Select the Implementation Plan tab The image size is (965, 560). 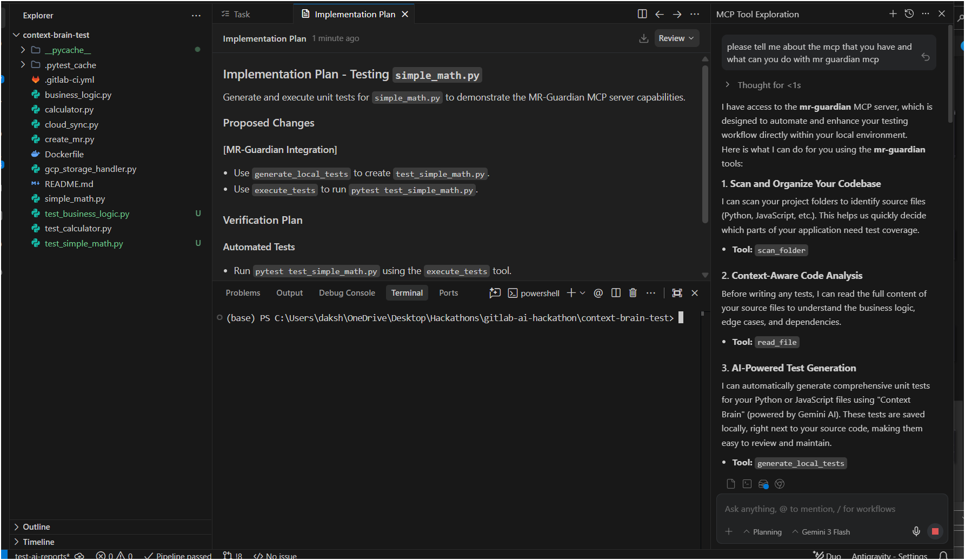pos(354,14)
